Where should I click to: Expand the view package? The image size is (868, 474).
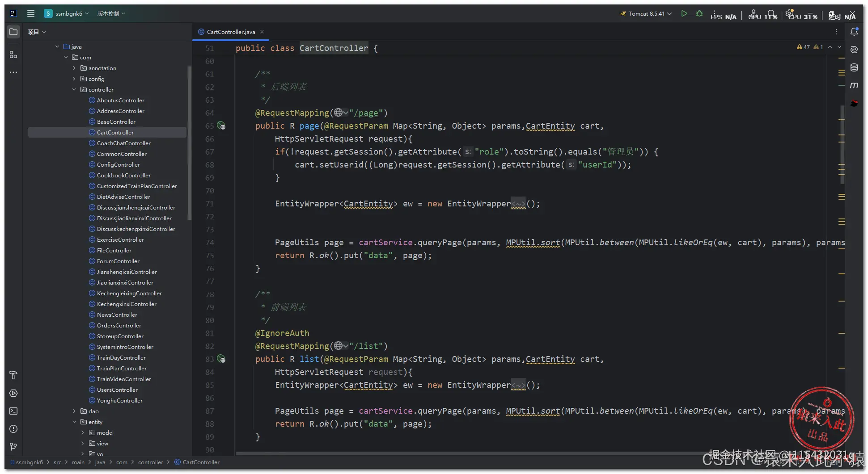(83, 443)
